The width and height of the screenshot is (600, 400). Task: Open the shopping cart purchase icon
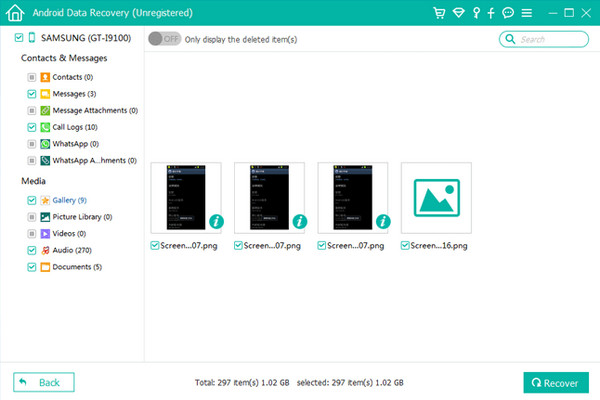(x=439, y=13)
